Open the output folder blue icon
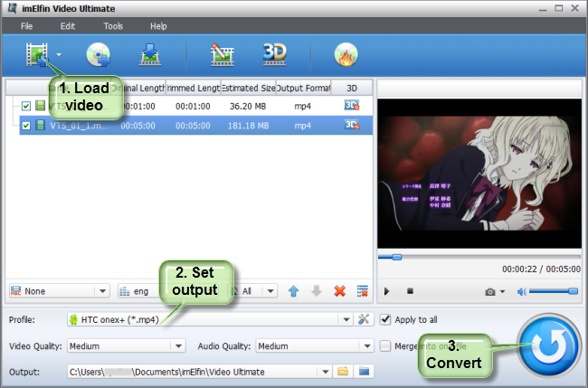588x388 pixels. [364, 372]
